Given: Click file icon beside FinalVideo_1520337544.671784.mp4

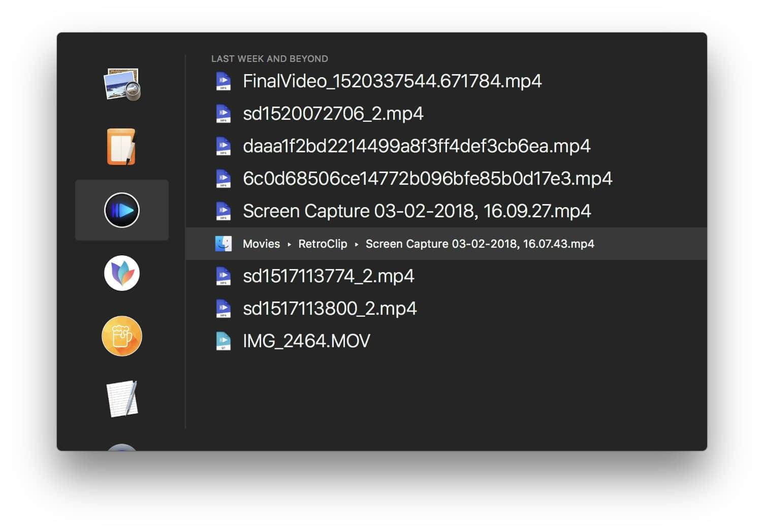Looking at the screenshot, I should point(224,81).
